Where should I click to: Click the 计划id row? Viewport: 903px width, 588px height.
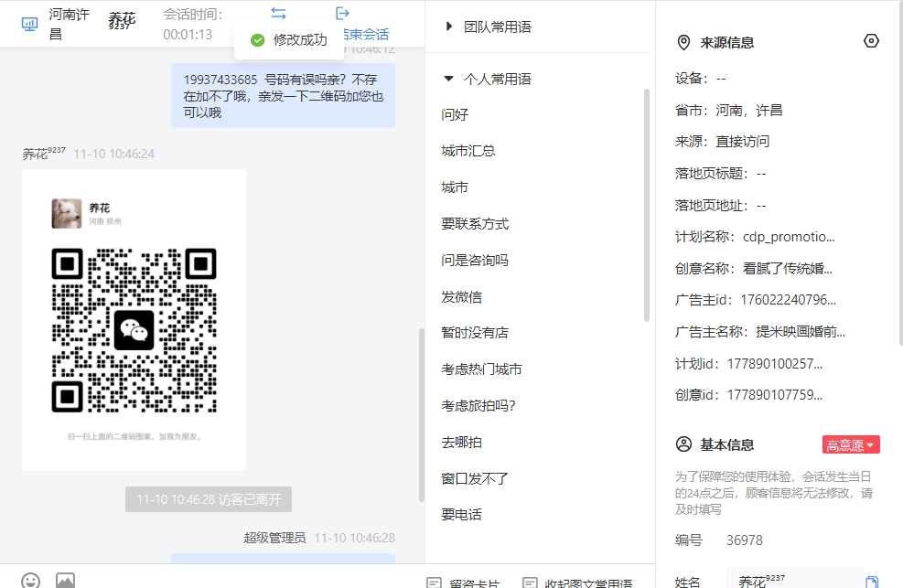coord(748,364)
